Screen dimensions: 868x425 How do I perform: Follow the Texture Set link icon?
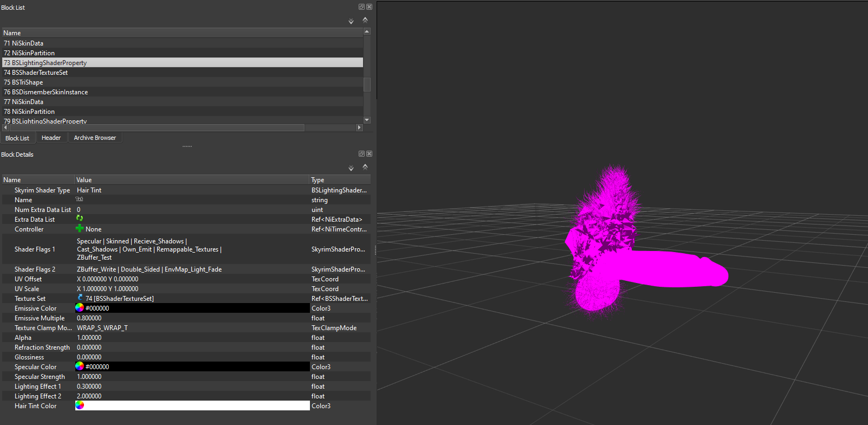coord(80,298)
